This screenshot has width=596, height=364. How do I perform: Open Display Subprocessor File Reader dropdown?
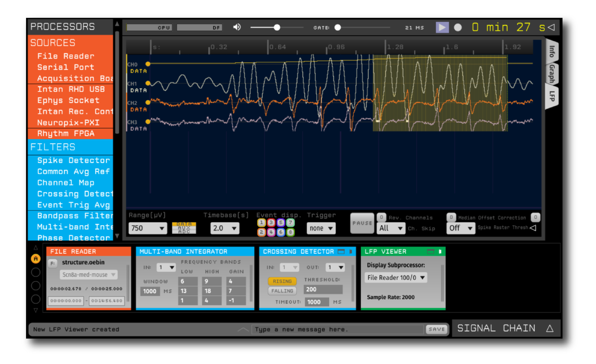coord(396,278)
